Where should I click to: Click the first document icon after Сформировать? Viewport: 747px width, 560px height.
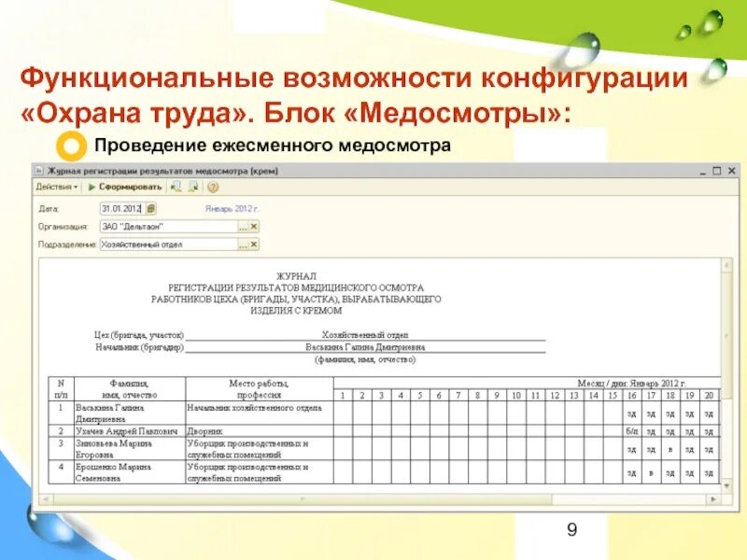click(x=176, y=188)
